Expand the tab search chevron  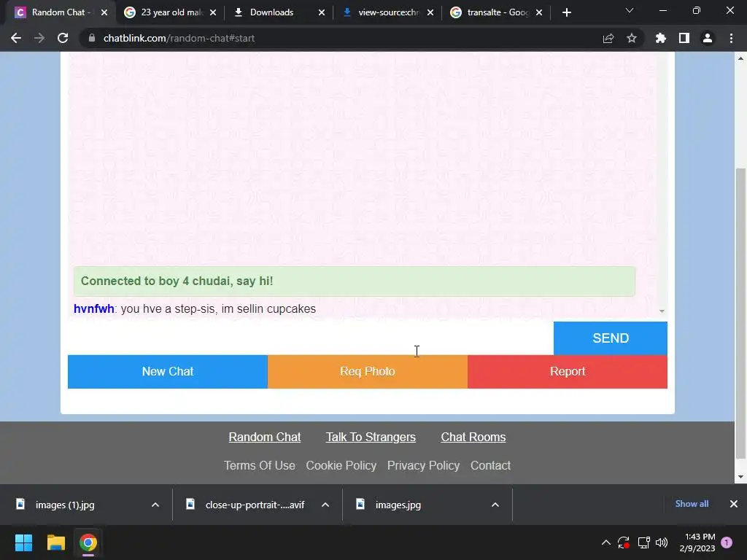coord(630,10)
